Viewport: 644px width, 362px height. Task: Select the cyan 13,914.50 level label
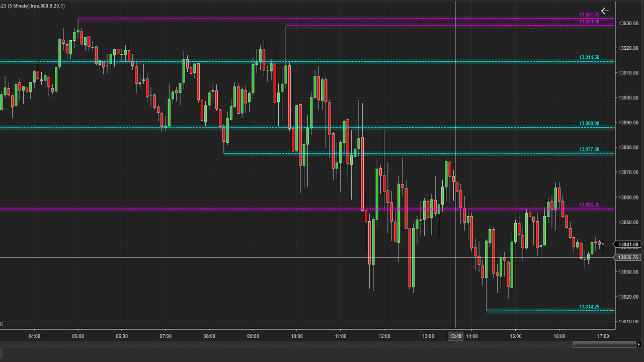(x=589, y=58)
